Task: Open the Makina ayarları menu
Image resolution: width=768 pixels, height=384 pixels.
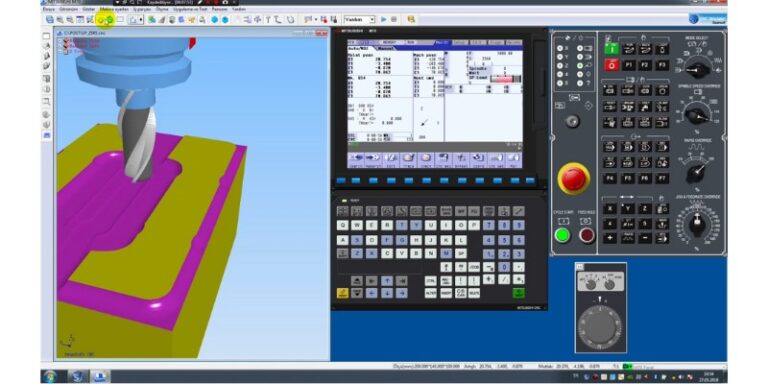Action: (x=114, y=9)
